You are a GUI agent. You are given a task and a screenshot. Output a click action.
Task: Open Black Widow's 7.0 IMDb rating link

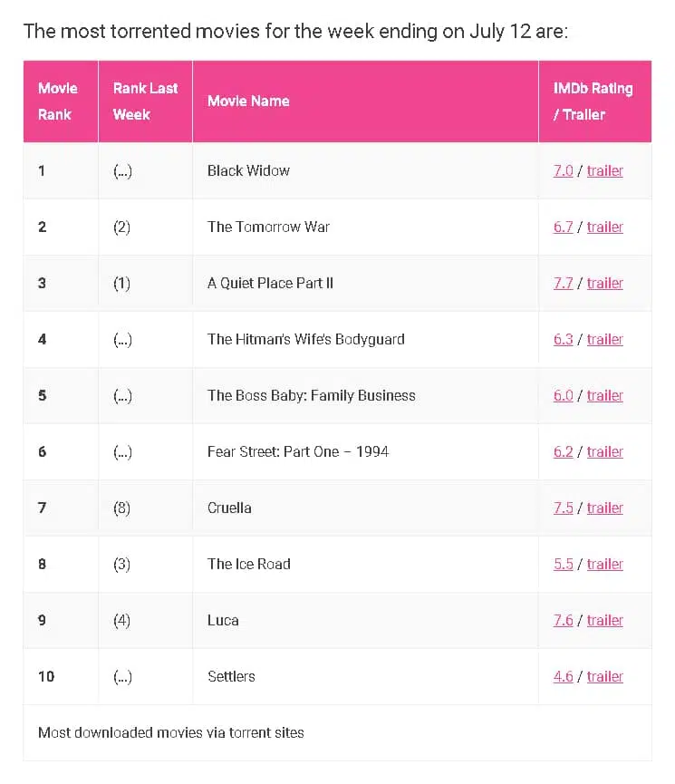pyautogui.click(x=563, y=171)
